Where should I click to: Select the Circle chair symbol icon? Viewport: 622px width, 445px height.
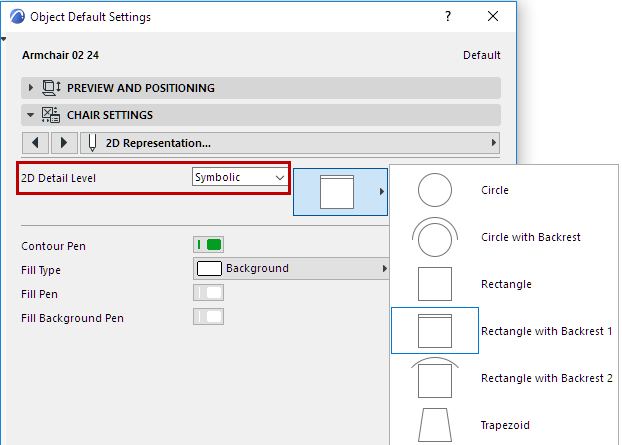click(434, 190)
